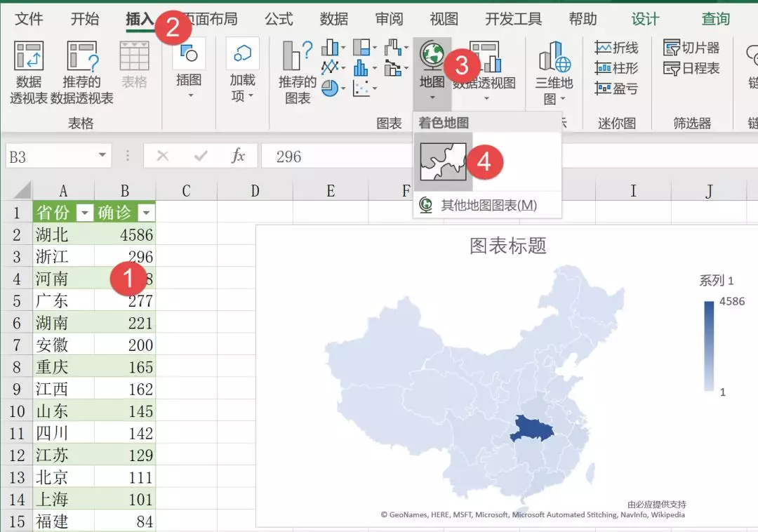Select cell containing 湖北
The image size is (758, 532).
63,234
